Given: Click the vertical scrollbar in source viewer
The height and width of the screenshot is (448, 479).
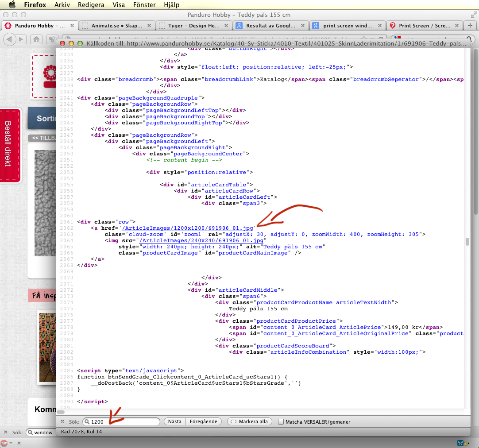Looking at the screenshot, I should click(x=467, y=242).
